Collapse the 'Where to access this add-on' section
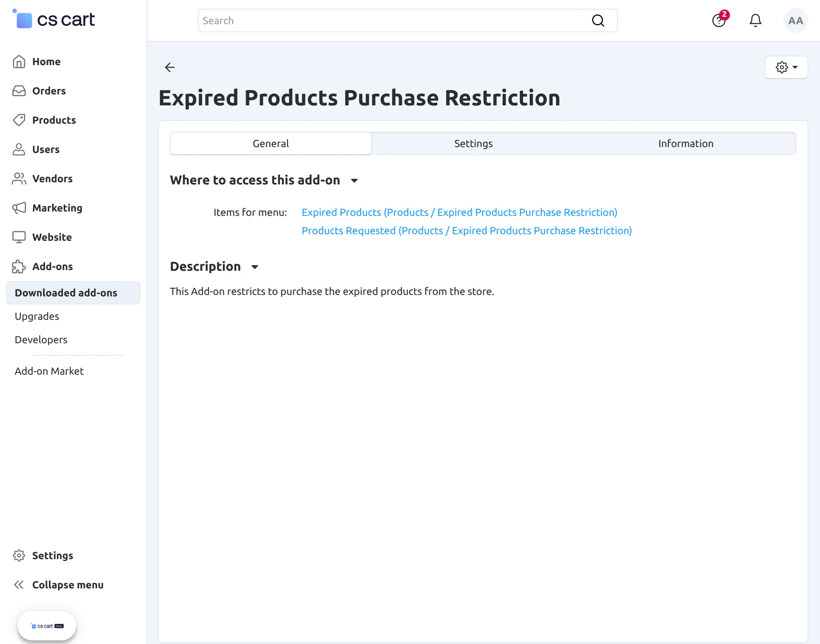This screenshot has height=644, width=820. 354,181
